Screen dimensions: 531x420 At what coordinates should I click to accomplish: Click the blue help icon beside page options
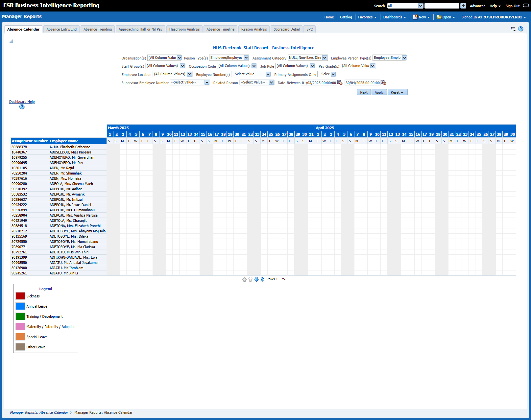[520, 29]
